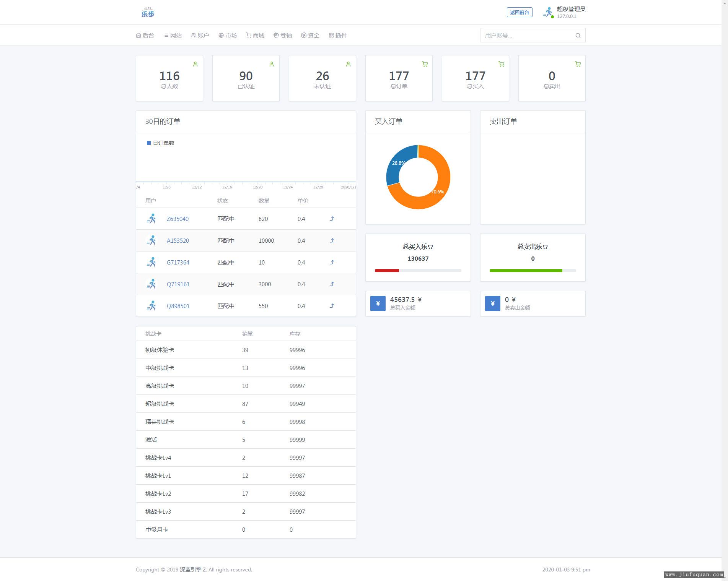Click the runner avatar beside A153520
Image resolution: width=728 pixels, height=581 pixels.
[x=151, y=240]
